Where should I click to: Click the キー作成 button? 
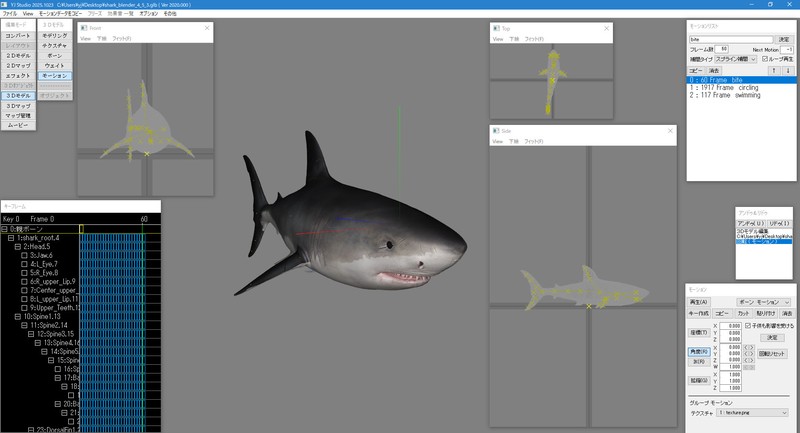coord(699,313)
